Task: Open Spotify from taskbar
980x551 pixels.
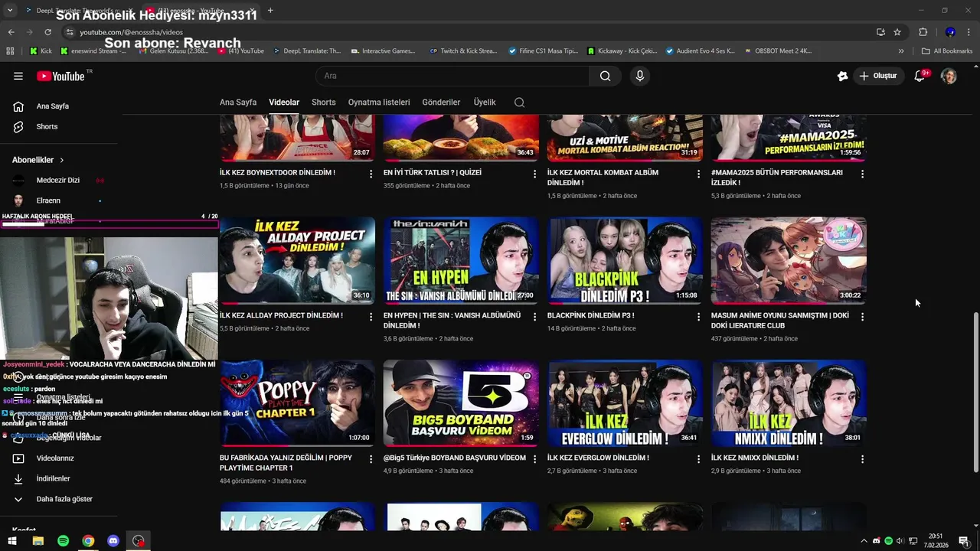Action: coord(63,541)
